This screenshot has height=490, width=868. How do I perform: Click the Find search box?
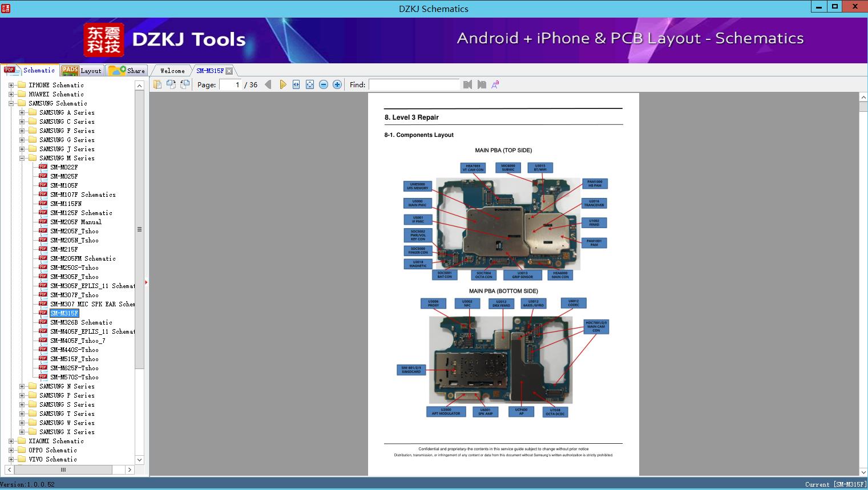414,84
